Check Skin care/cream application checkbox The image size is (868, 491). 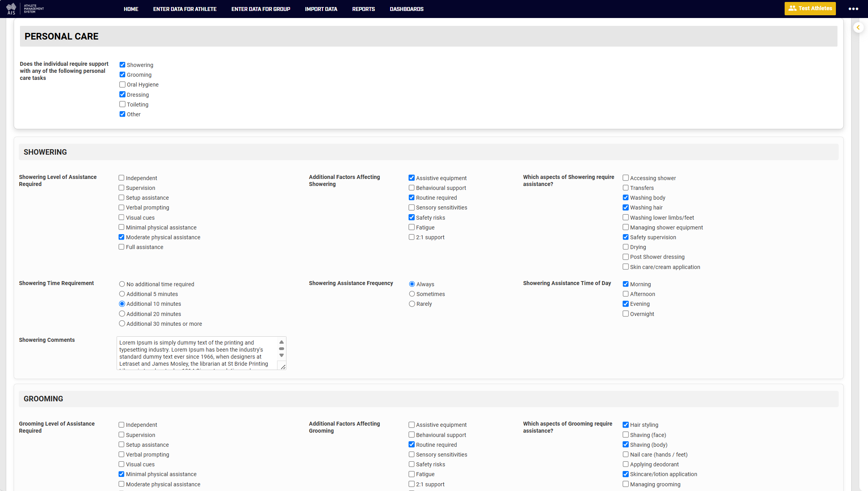tap(626, 267)
